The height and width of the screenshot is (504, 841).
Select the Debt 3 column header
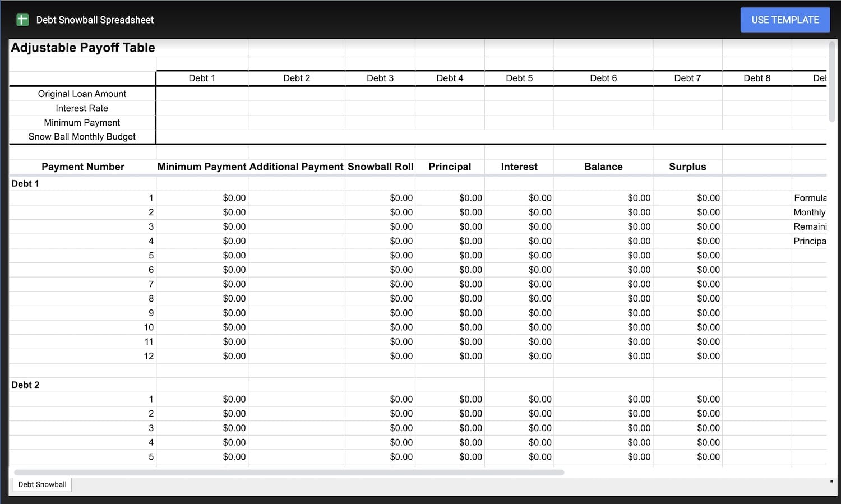[380, 78]
